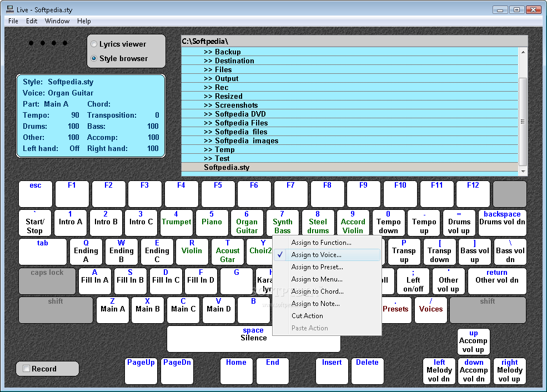The width and height of the screenshot is (547, 392).
Task: Open the Rec folder entry
Action: 349,87
